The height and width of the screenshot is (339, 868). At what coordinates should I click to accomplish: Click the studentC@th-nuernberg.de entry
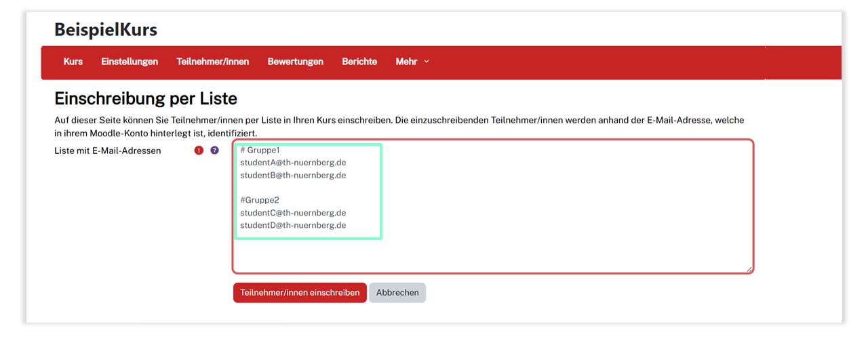tap(293, 213)
